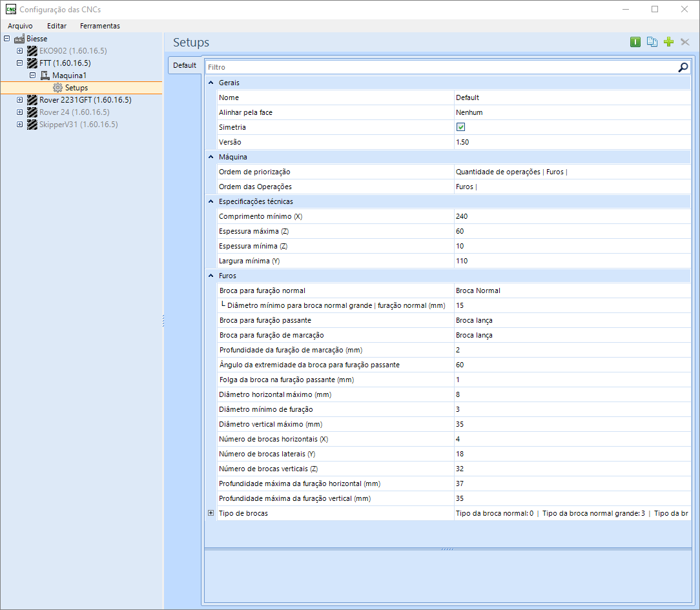Click the Ângulo da extremidade da broca value
This screenshot has width=700, height=610.
tap(572, 365)
